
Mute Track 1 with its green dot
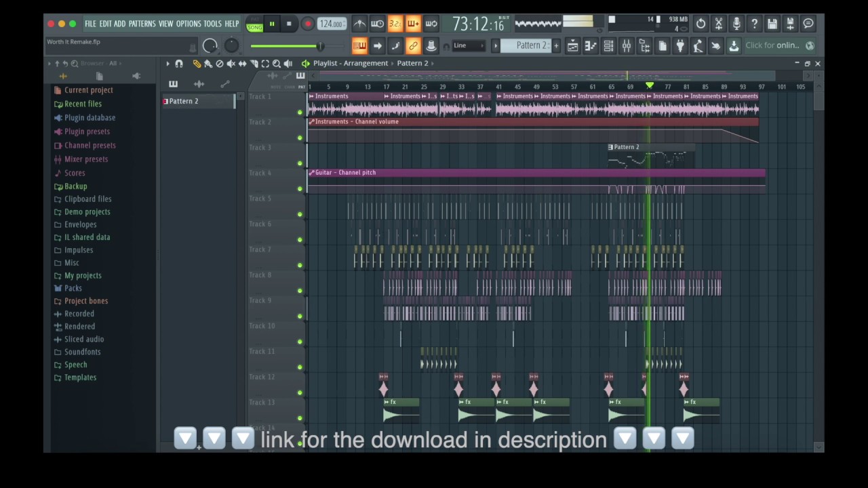[x=300, y=113]
